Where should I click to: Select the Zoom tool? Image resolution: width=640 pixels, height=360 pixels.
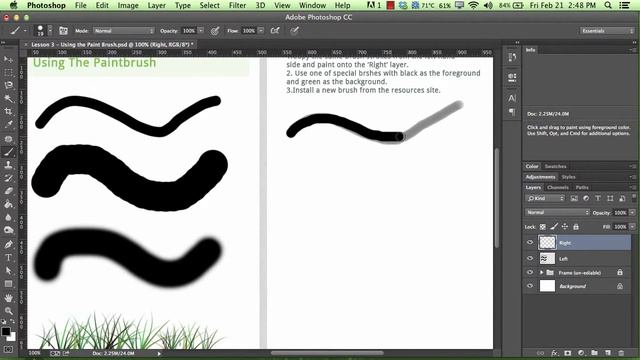click(8, 311)
